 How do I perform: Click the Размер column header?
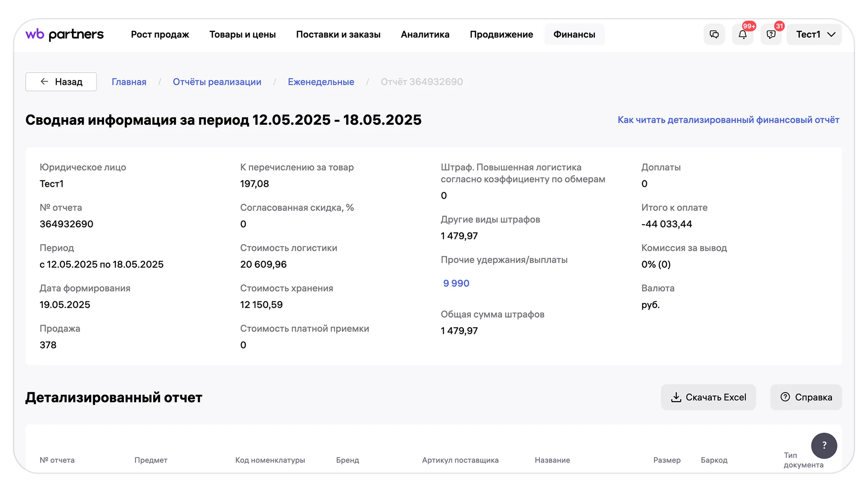tap(667, 460)
